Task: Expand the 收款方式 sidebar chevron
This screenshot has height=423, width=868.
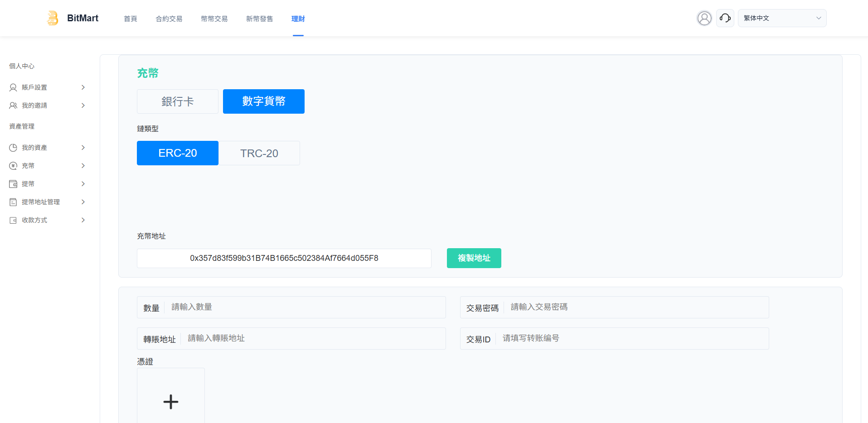Action: point(83,220)
